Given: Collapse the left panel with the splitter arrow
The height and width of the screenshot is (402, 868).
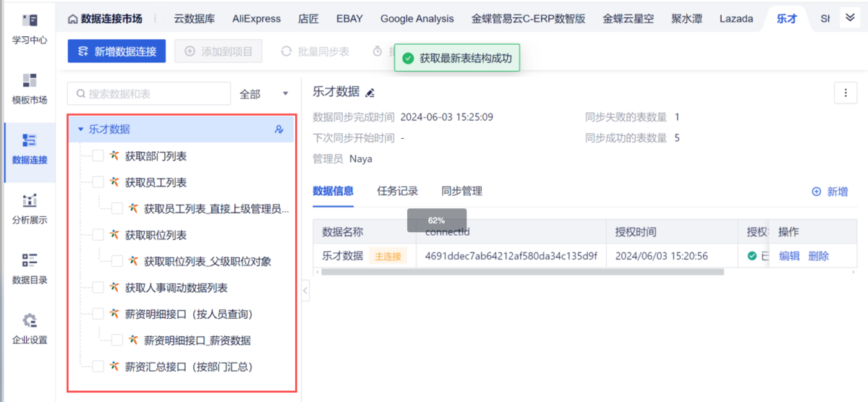Looking at the screenshot, I should coord(305,291).
